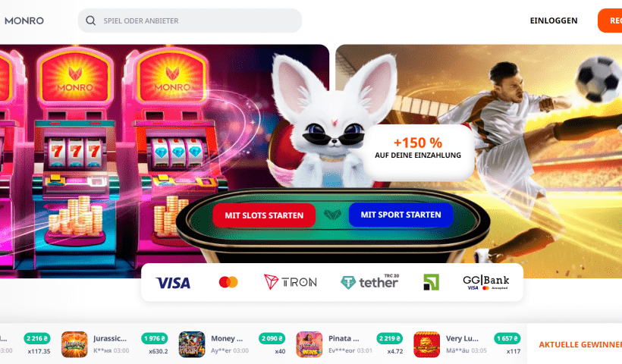The image size is (622, 364).
Task: Click the MIT SPORT STARTEN button
Action: 401,215
